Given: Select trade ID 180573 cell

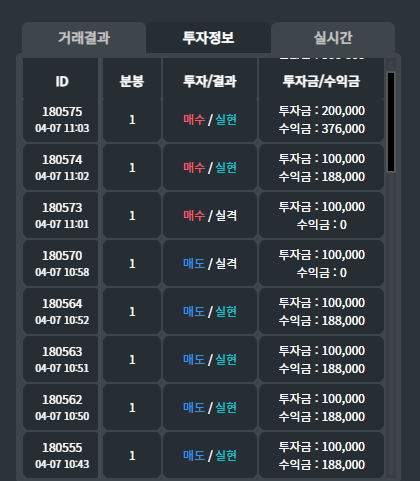Looking at the screenshot, I should tap(61, 216).
